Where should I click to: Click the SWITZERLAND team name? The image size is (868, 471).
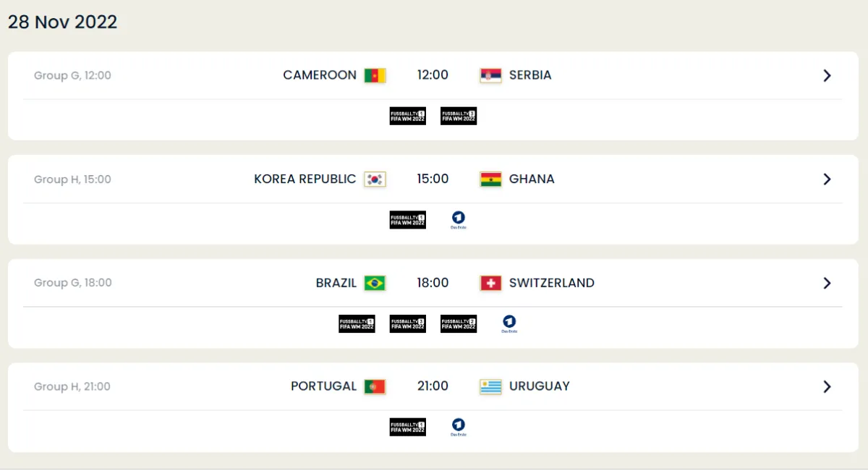552,283
